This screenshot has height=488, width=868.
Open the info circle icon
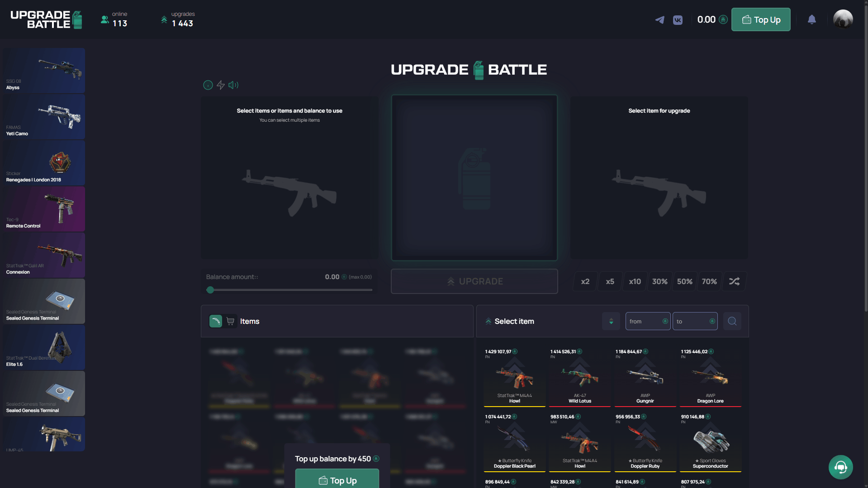208,85
